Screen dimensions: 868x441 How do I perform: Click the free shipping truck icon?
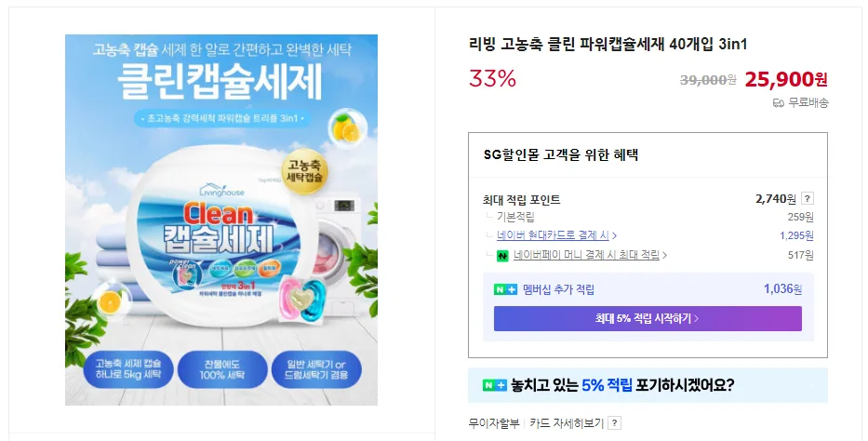tap(779, 103)
